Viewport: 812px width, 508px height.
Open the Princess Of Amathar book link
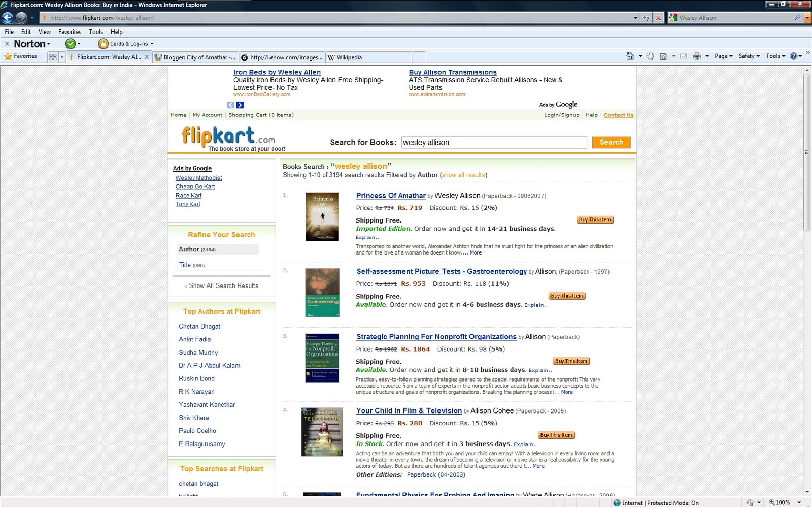tap(391, 196)
